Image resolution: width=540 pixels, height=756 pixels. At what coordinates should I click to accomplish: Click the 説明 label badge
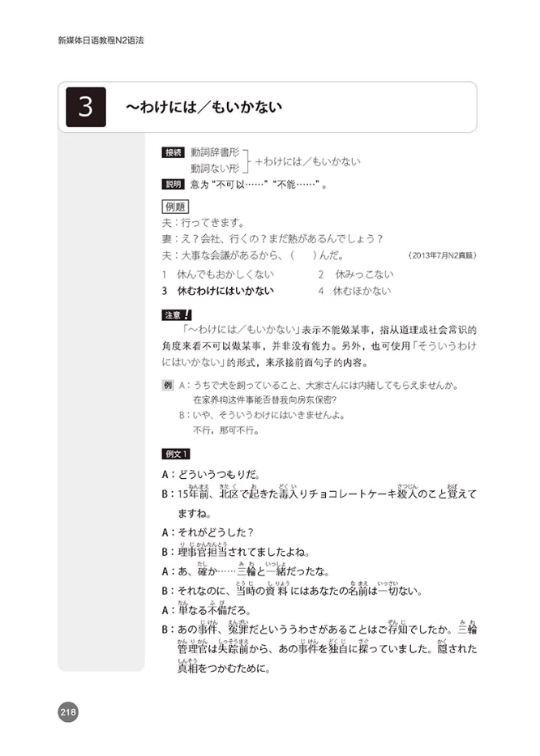174,184
